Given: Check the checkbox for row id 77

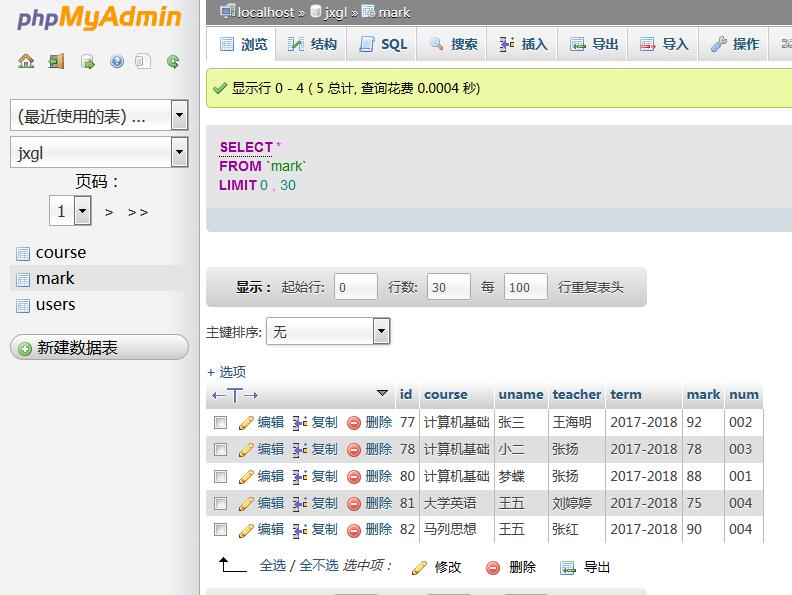Looking at the screenshot, I should [221, 423].
